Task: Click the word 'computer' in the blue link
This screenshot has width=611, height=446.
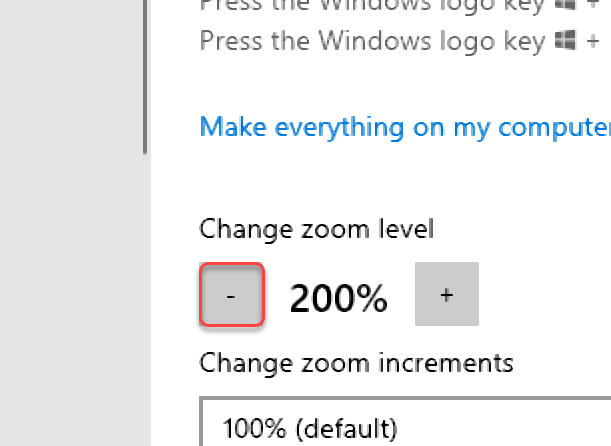Action: (554, 129)
